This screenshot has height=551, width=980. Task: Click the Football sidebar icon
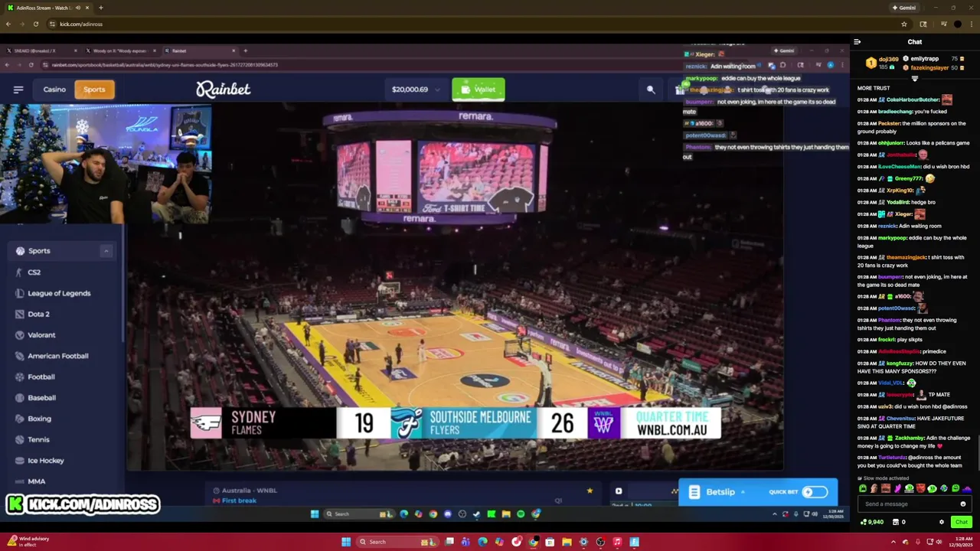20,377
